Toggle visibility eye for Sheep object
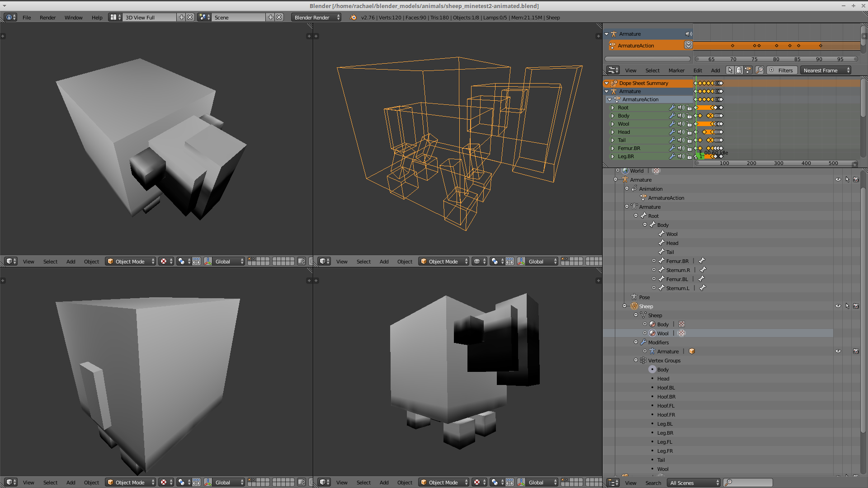The height and width of the screenshot is (488, 868). click(x=838, y=306)
